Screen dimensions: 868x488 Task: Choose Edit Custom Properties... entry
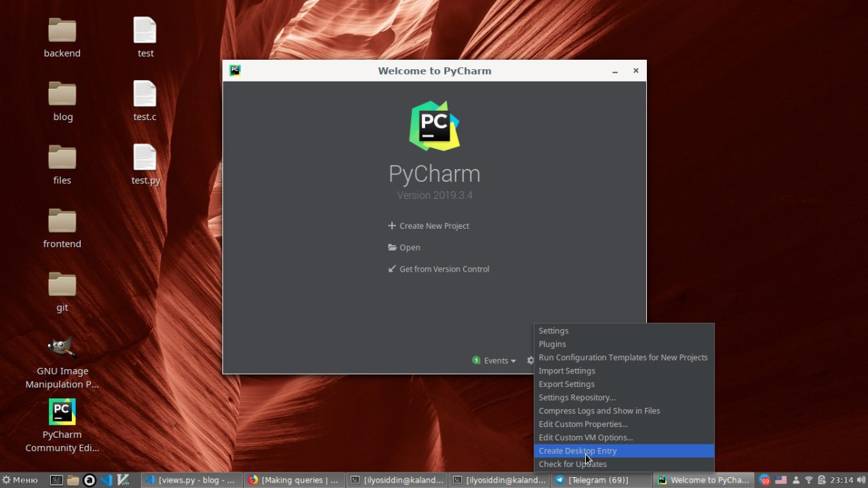point(624,424)
